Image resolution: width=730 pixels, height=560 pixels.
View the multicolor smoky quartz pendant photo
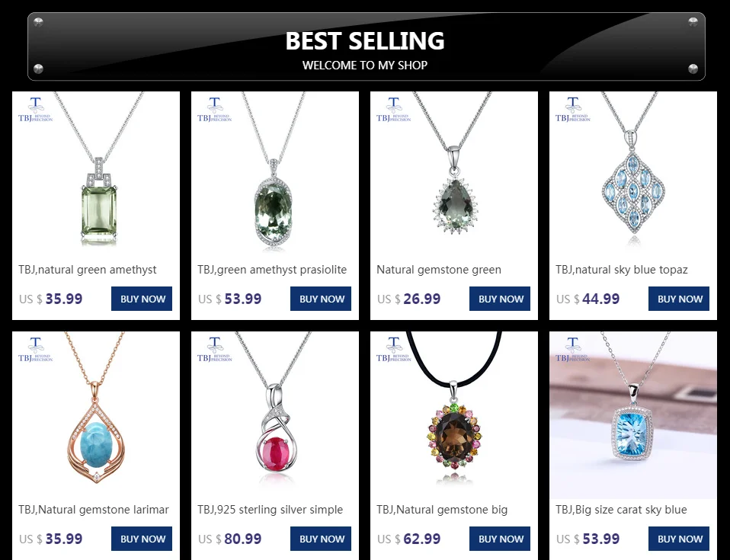(454, 415)
